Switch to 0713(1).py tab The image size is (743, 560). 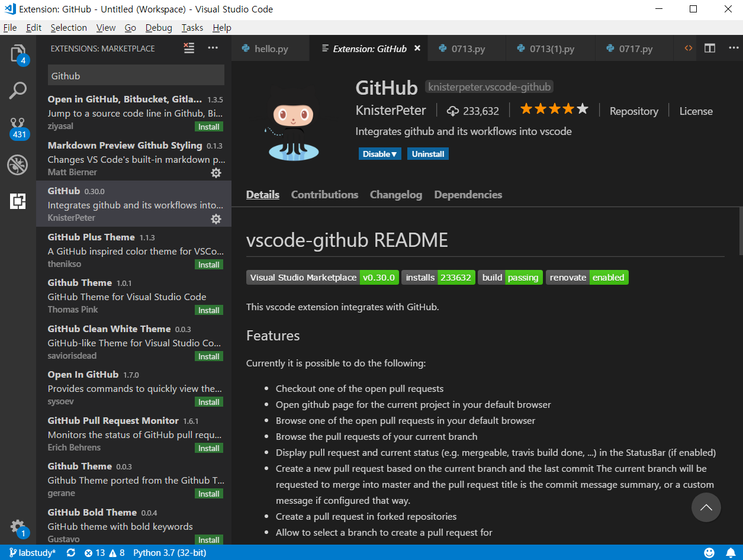pos(551,49)
